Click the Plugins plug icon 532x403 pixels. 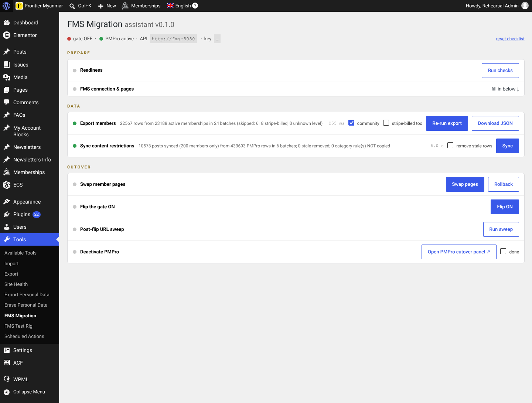pos(7,214)
